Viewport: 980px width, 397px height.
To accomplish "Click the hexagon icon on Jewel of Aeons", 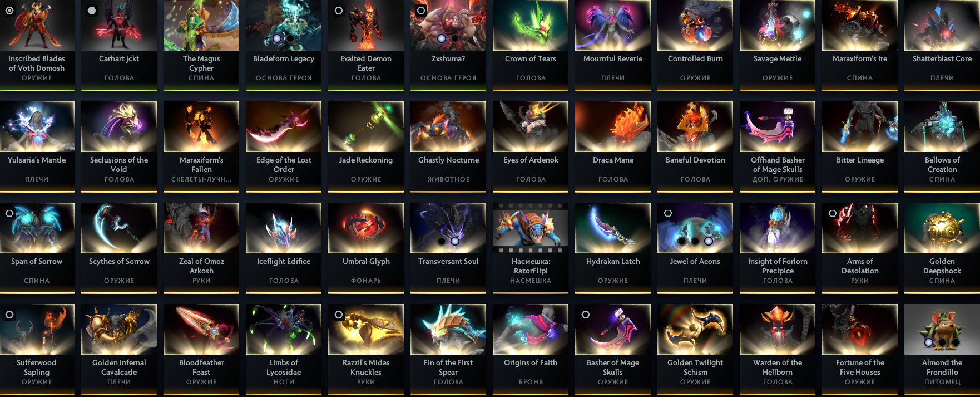I will coord(668,213).
